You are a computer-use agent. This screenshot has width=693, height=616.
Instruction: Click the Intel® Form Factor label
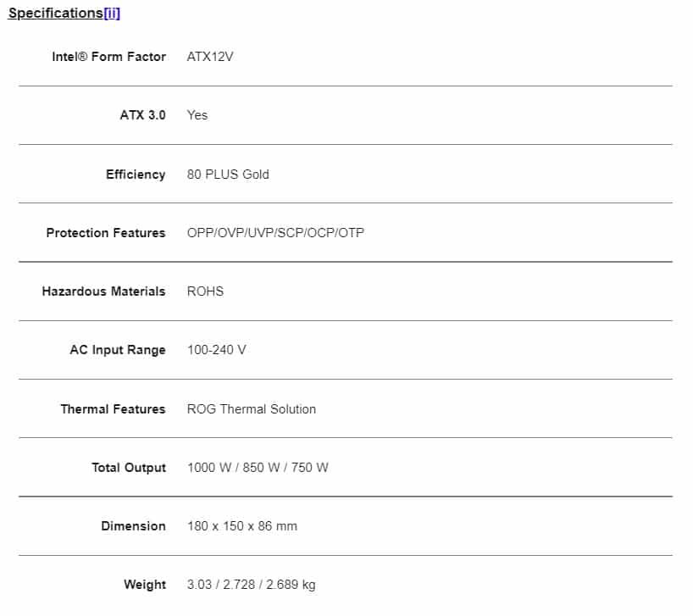click(109, 57)
